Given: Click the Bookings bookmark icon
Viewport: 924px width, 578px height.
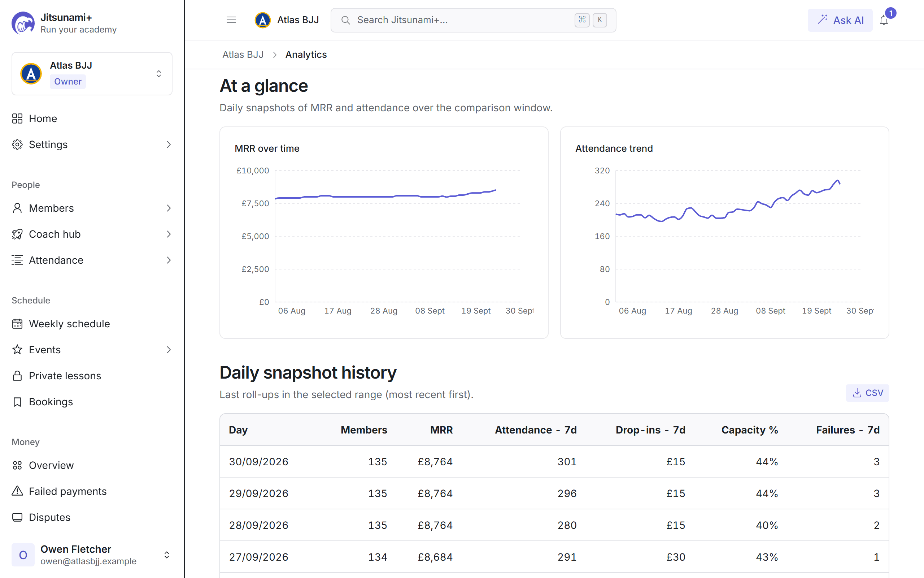Looking at the screenshot, I should tap(17, 402).
